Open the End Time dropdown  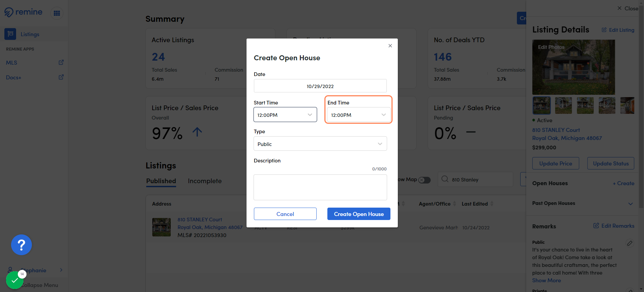click(359, 115)
